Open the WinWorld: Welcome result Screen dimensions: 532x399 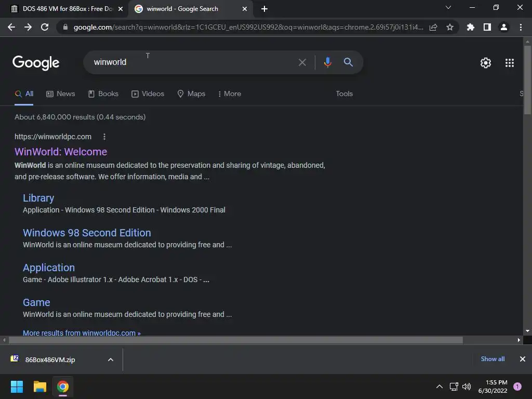click(x=61, y=152)
